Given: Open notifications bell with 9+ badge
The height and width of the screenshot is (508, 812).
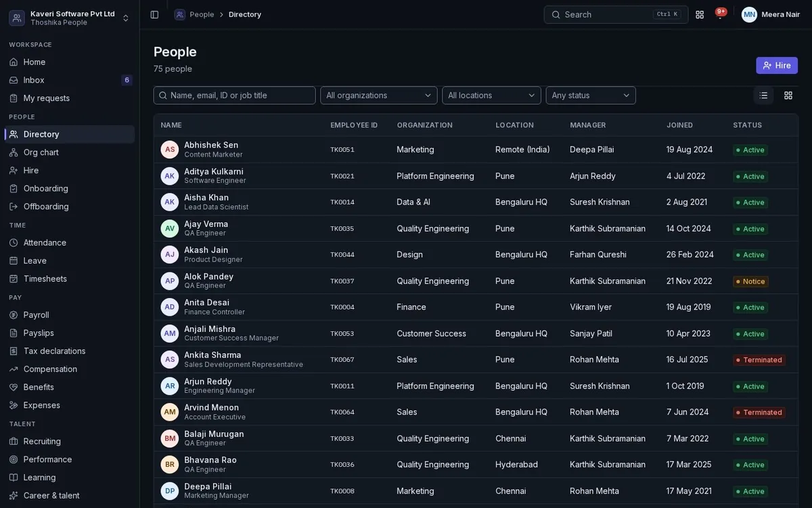Looking at the screenshot, I should (720, 14).
